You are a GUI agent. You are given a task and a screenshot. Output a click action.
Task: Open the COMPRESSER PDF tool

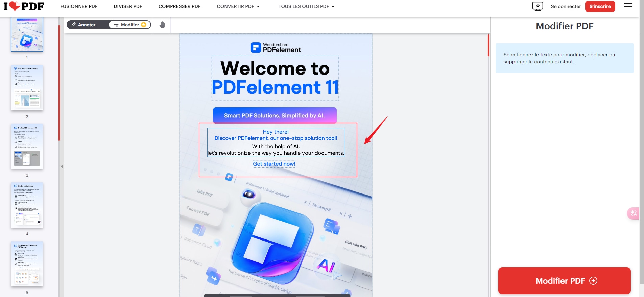(x=180, y=6)
